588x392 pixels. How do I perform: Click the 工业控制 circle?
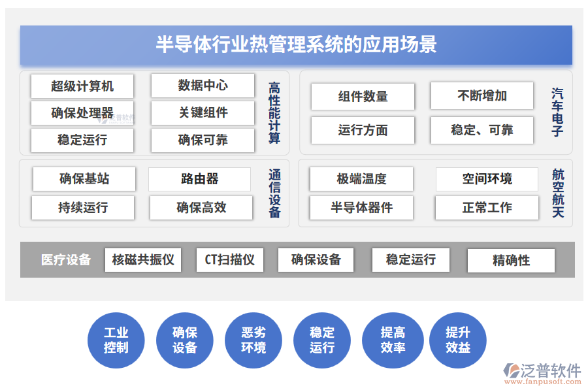[x=116, y=340]
